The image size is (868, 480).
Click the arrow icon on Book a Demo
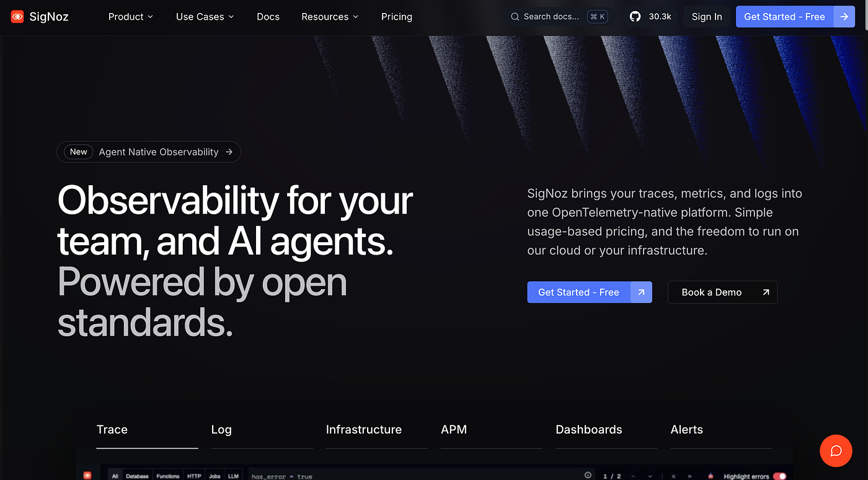[x=766, y=292]
